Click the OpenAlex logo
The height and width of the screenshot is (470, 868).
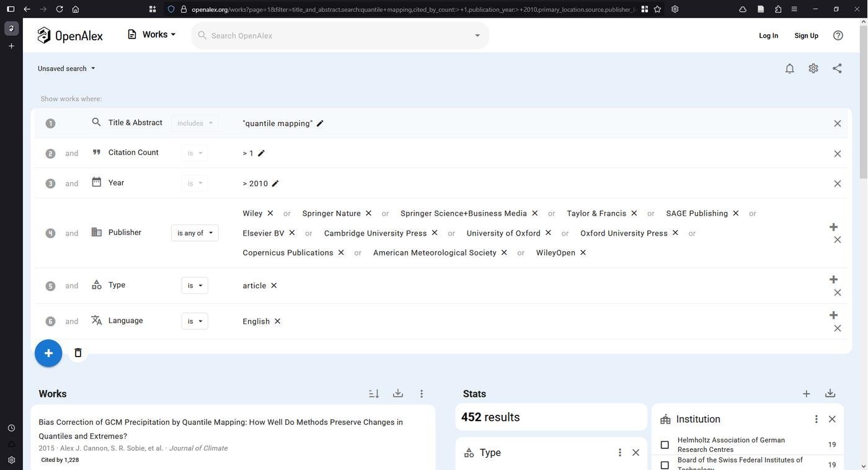[x=69, y=35]
